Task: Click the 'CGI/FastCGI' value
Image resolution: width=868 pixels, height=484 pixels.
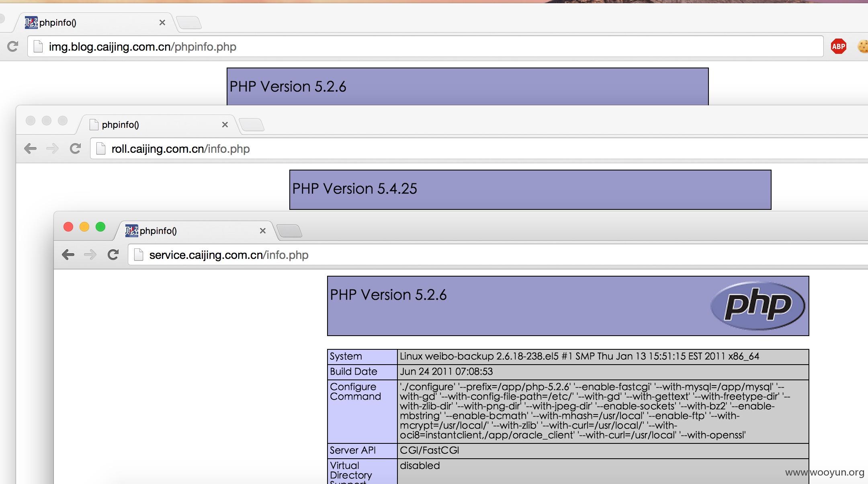Action: pos(429,450)
